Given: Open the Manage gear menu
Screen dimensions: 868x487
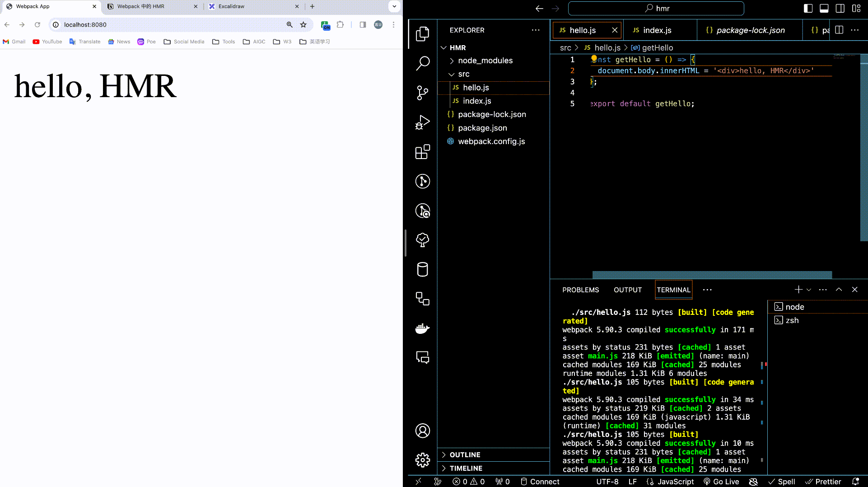Looking at the screenshot, I should tap(422, 460).
